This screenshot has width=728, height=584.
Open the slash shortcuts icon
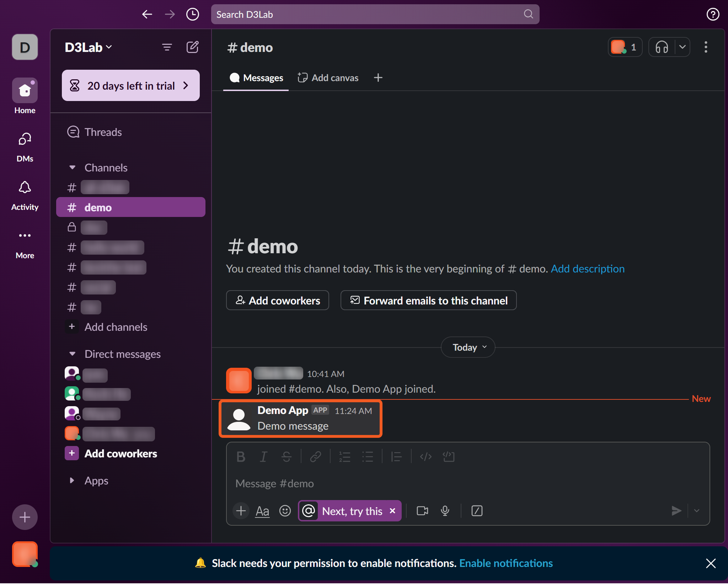point(477,511)
